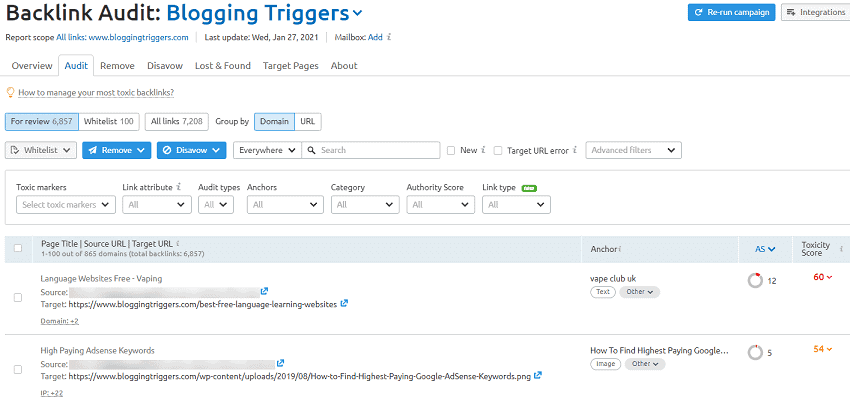Image resolution: width=850 pixels, height=402 pixels.
Task: Open external link icon beside AdSense-Keywords.png target
Action: [537, 375]
